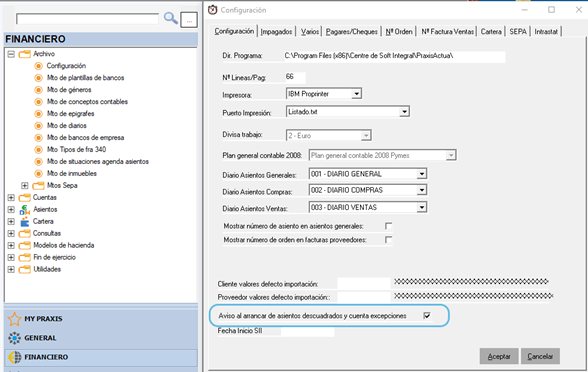Expand the Consultas tree node
This screenshot has width=588, height=372.
11,234
